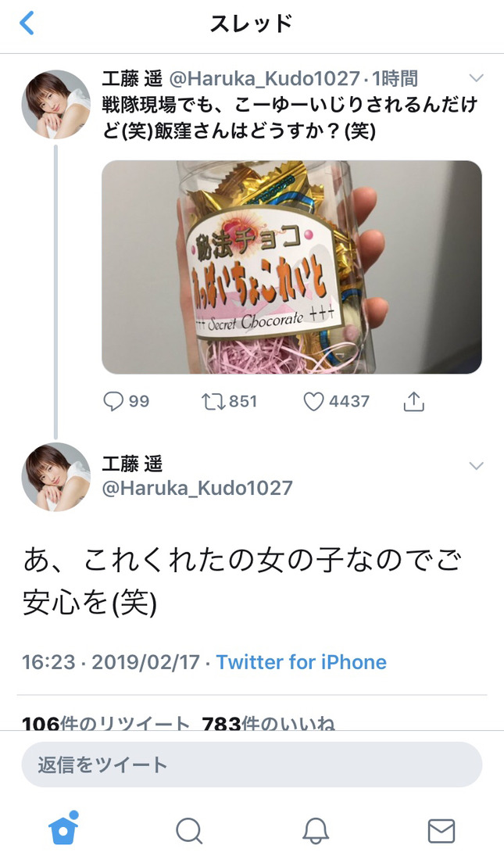The image size is (504, 856).
Task: Open the Notifications bell tab
Action: point(315,831)
